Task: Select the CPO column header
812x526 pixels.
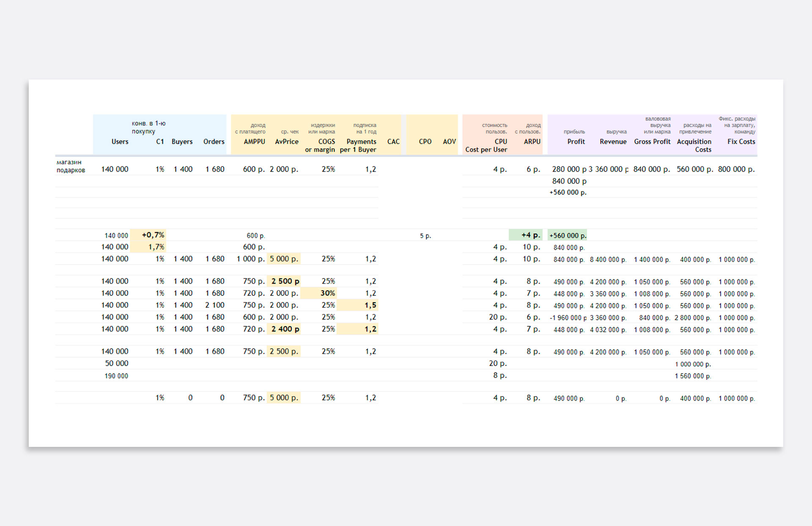Action: click(x=425, y=141)
